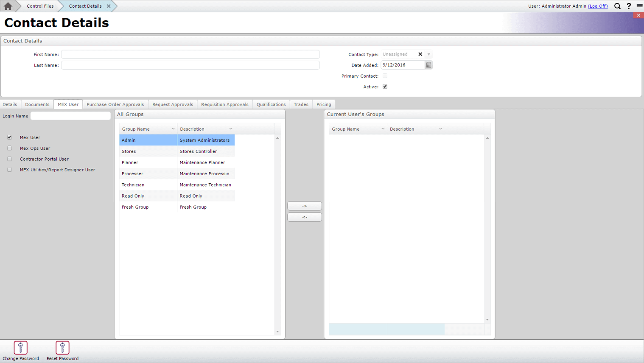
Task: Open All Groups Group Name column filter
Action: pyautogui.click(x=173, y=129)
